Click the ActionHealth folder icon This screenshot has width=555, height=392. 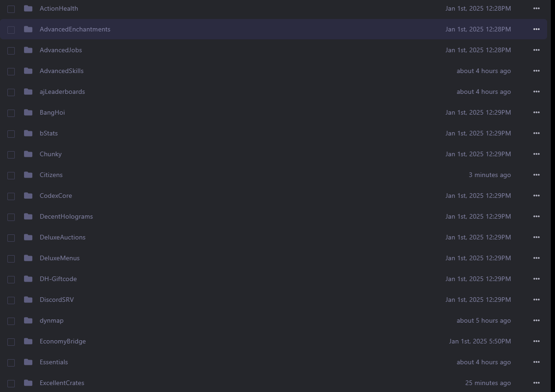28,8
